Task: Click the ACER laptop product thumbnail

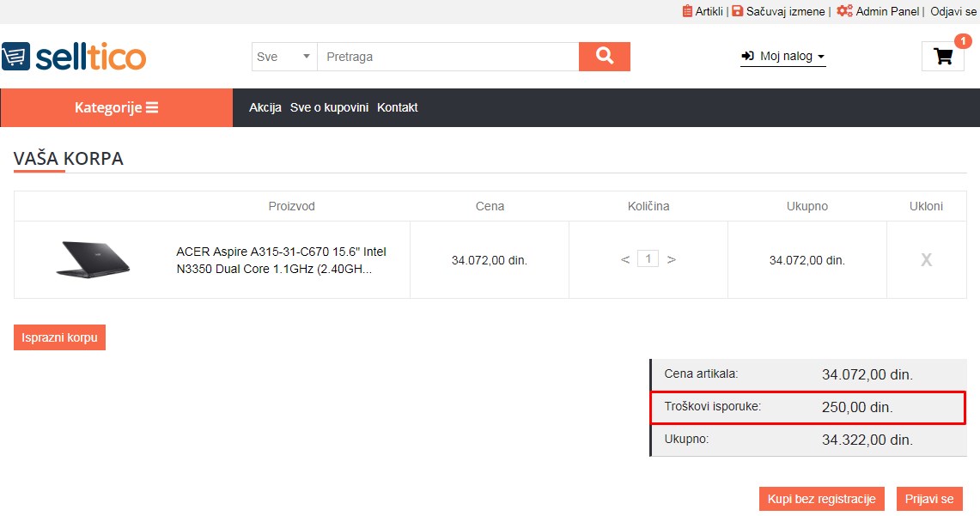Action: (x=93, y=259)
